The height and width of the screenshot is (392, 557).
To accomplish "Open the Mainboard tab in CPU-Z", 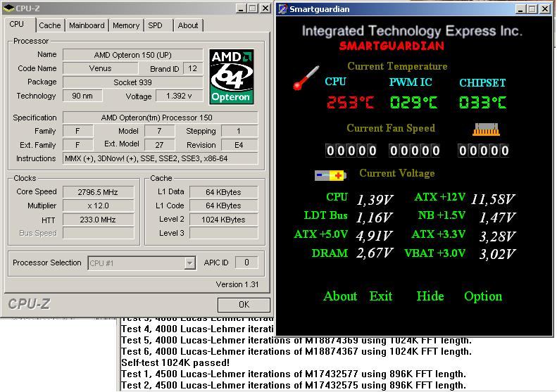I will pyautogui.click(x=87, y=25).
